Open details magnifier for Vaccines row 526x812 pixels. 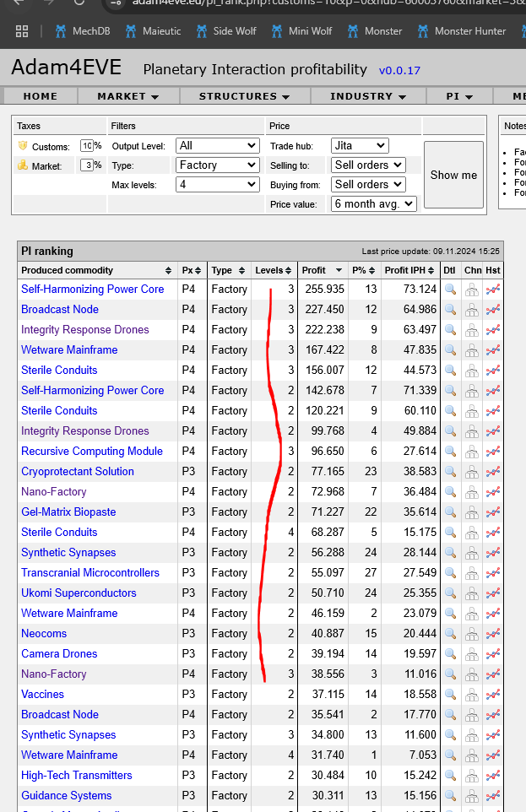pyautogui.click(x=450, y=695)
